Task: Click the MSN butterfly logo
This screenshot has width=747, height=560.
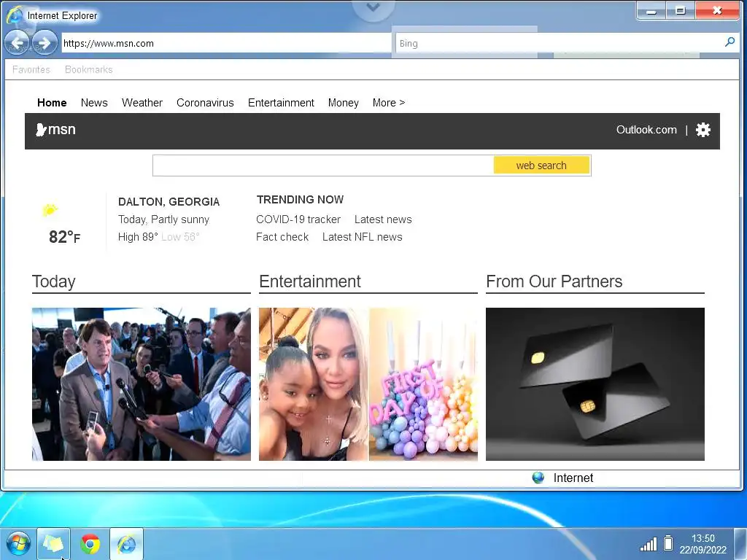Action: pyautogui.click(x=41, y=130)
